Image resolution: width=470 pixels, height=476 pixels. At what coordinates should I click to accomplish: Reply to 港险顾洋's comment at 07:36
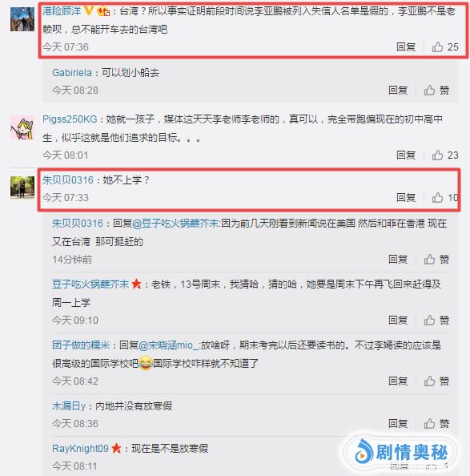click(406, 47)
